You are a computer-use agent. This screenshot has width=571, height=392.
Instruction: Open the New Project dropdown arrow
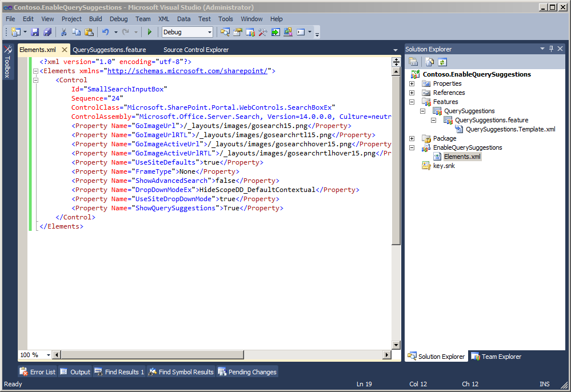tap(25, 32)
